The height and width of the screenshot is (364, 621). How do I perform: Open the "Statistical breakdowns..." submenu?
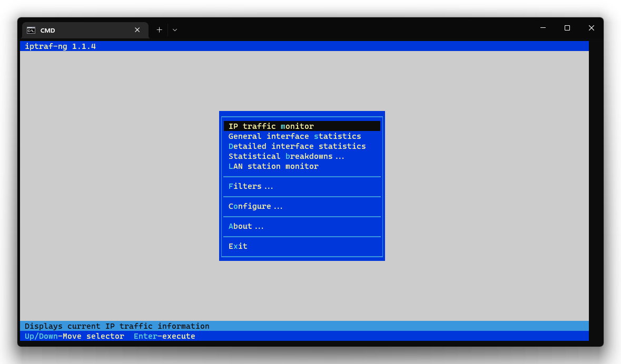coord(286,156)
